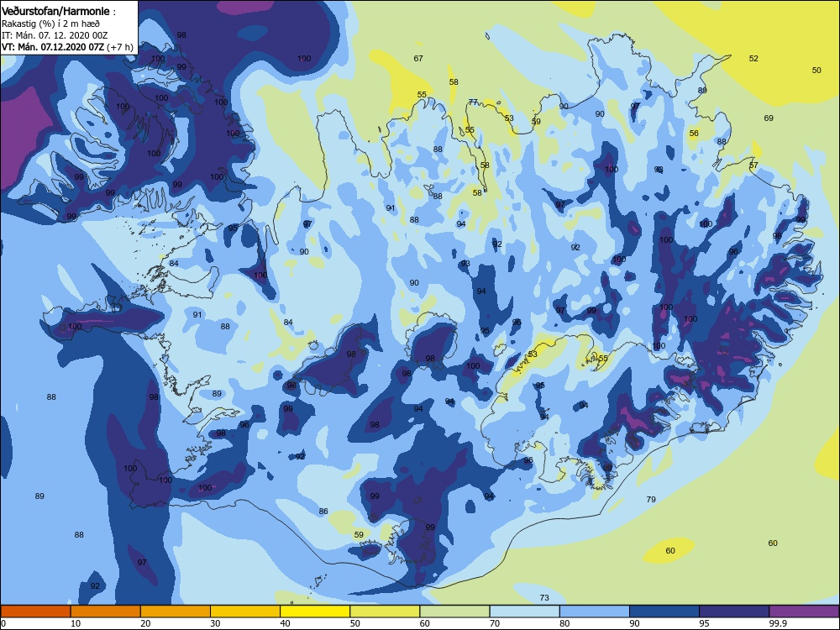Click the 70–80 pale blue legend swatch
Viewport: 840px width, 630px height.
[x=524, y=612]
